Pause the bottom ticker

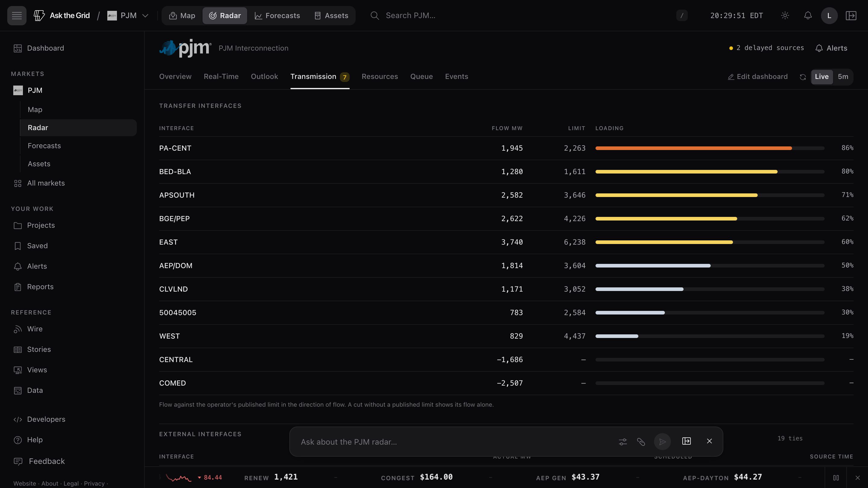coord(836,477)
